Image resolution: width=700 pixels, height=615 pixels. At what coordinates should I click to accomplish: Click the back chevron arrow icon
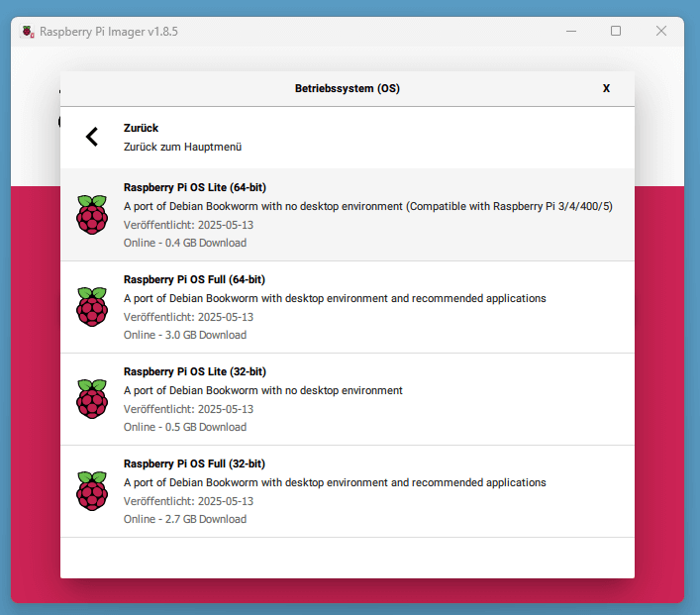pyautogui.click(x=92, y=137)
